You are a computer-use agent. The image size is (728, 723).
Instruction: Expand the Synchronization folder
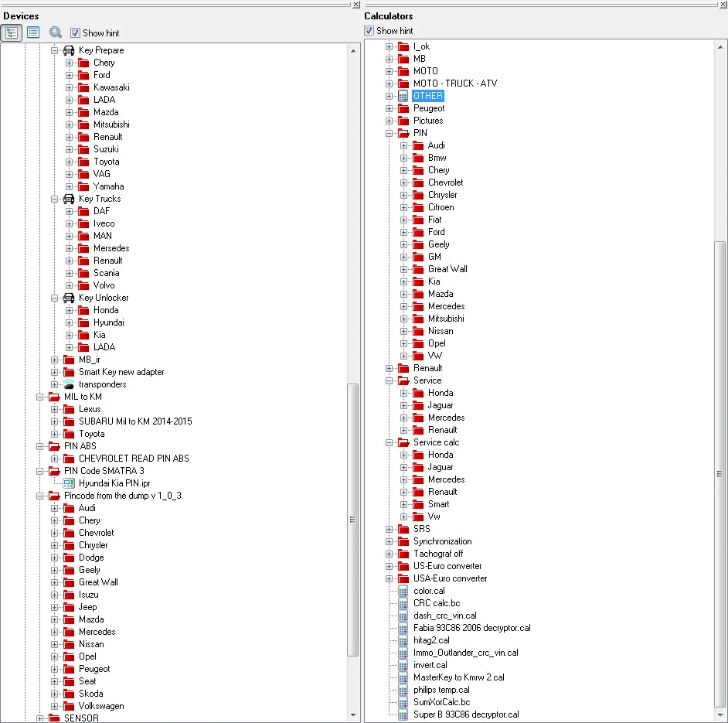click(389, 541)
